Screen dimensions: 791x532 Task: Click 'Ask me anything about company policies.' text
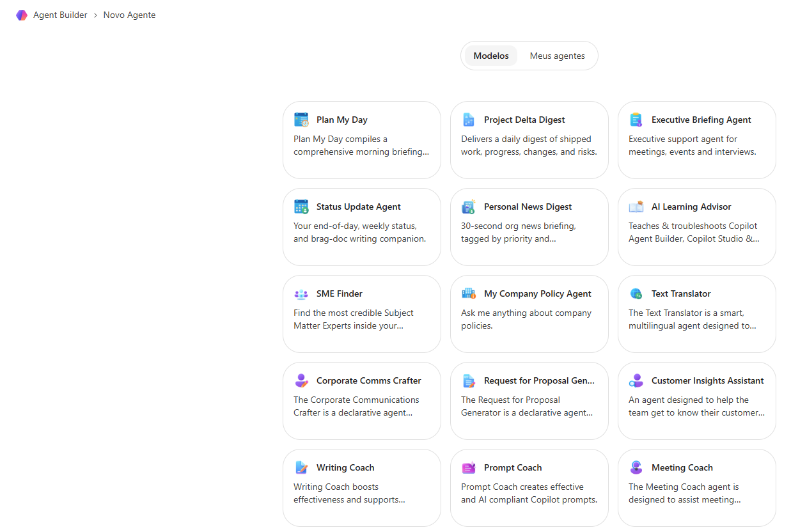click(526, 319)
